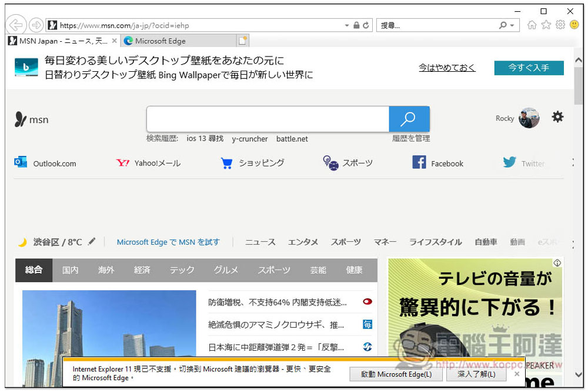Click the smiley feedback icon

(x=574, y=25)
